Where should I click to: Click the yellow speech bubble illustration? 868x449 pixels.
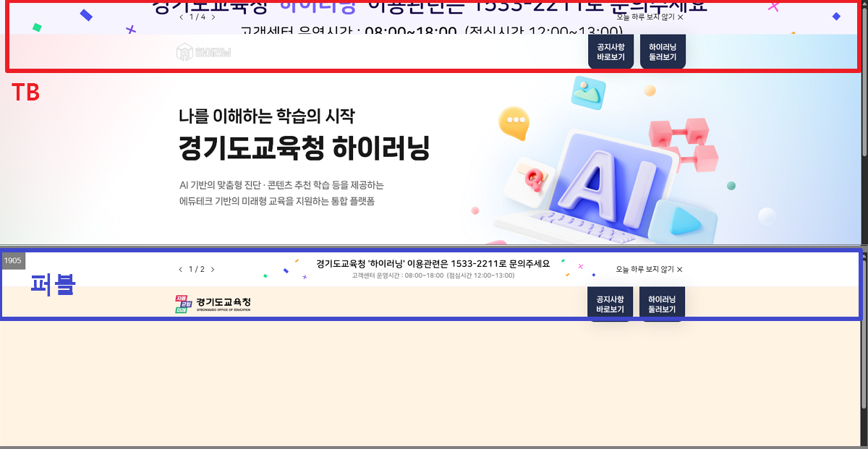514,124
